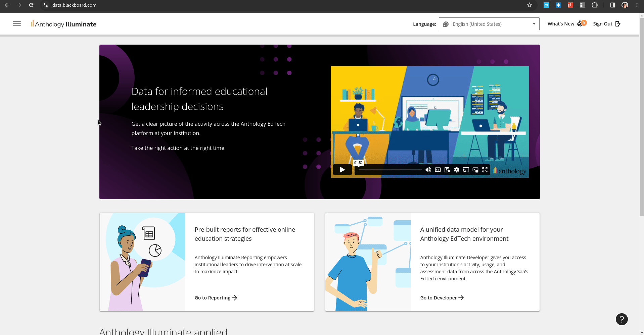This screenshot has width=644, height=335.
Task: Open the video transcript search
Action: (447, 170)
